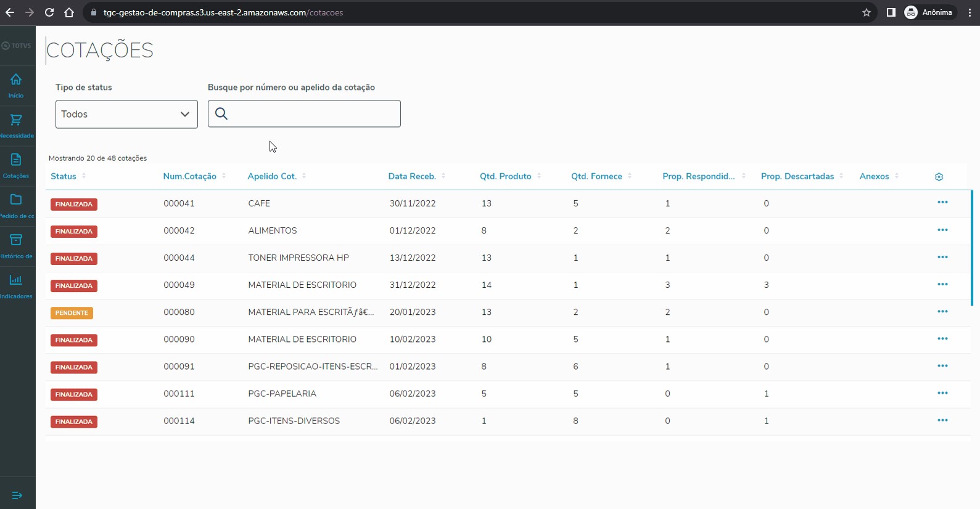Sort by Num.Cotação column header

point(189,176)
